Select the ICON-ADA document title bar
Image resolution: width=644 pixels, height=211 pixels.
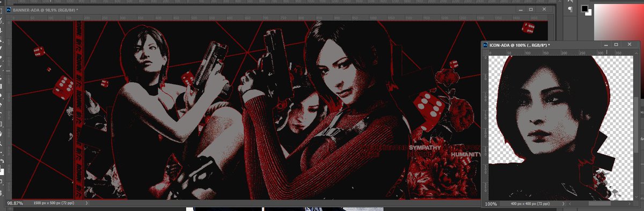561,45
